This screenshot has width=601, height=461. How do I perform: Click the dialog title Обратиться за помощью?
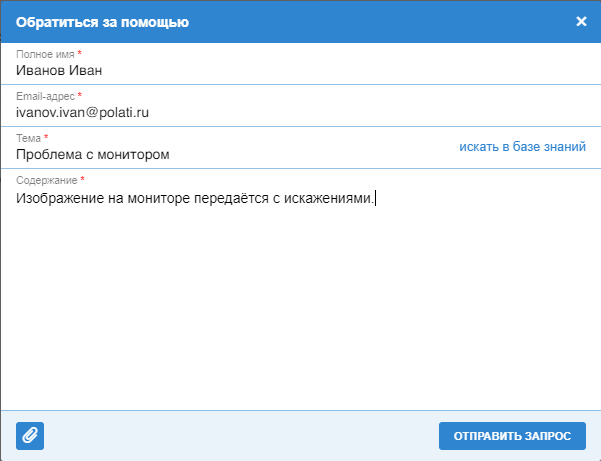(102, 21)
